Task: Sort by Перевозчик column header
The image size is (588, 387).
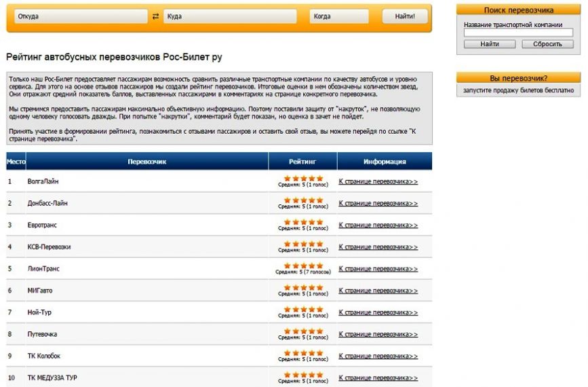Action: pyautogui.click(x=146, y=162)
